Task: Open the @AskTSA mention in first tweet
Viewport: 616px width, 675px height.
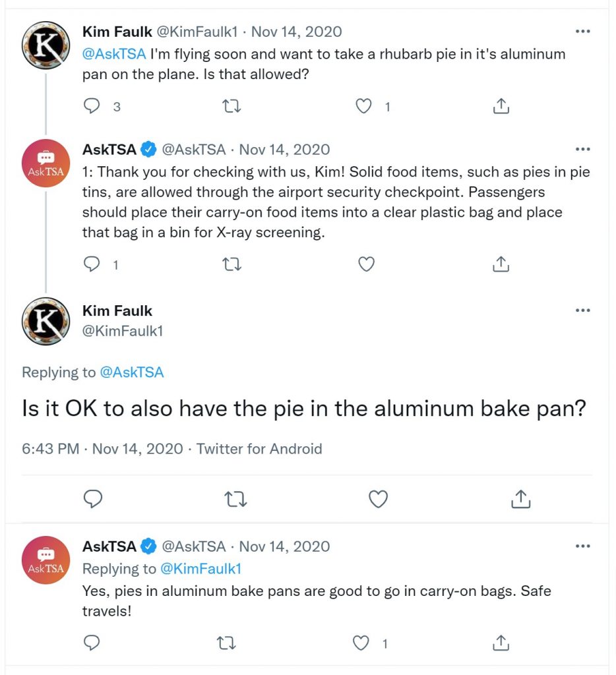Action: (114, 54)
